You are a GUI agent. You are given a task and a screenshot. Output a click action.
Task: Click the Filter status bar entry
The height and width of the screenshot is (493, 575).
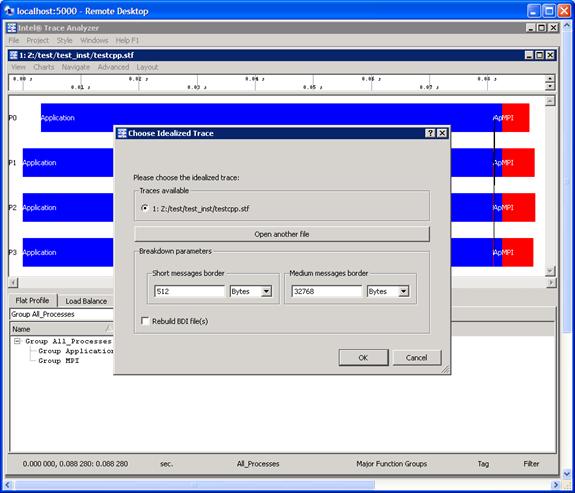tap(531, 464)
